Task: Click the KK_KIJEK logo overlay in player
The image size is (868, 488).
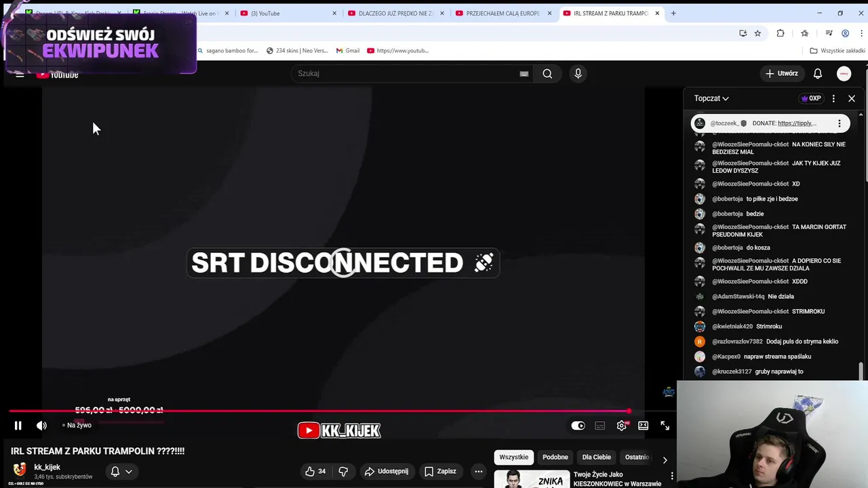Action: pyautogui.click(x=339, y=430)
